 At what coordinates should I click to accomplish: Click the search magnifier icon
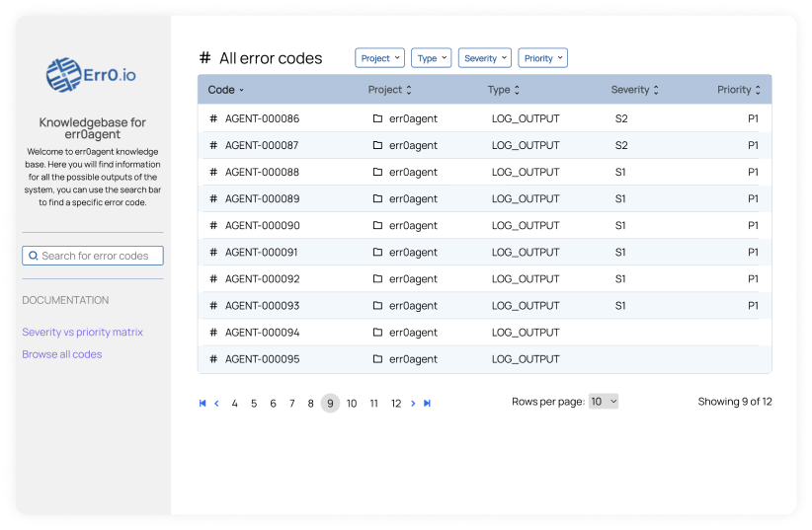(x=34, y=256)
